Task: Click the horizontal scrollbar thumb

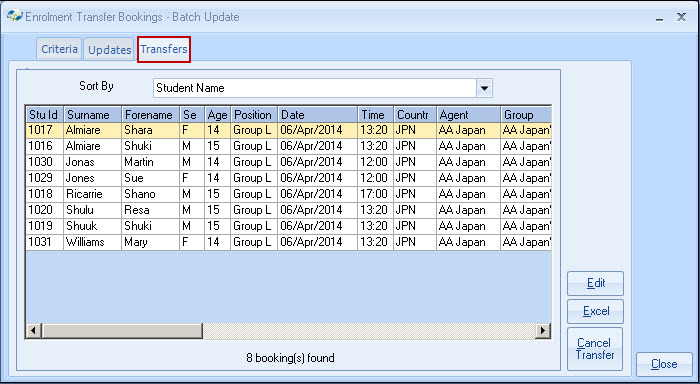Action: pyautogui.click(x=122, y=331)
